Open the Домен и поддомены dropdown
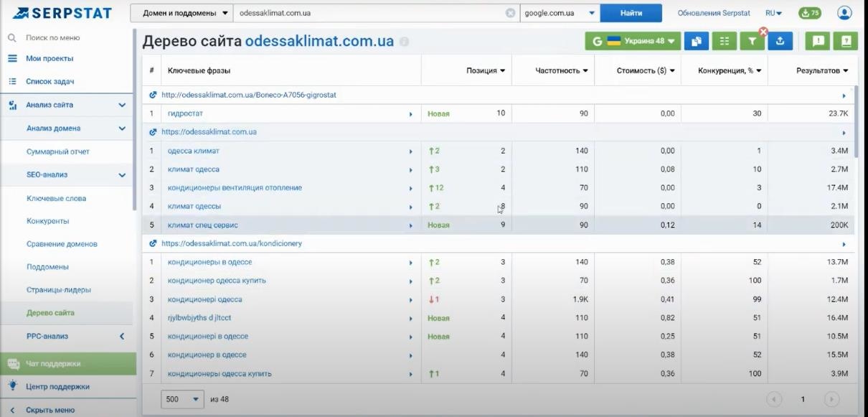Image resolution: width=868 pixels, height=417 pixels. [182, 13]
